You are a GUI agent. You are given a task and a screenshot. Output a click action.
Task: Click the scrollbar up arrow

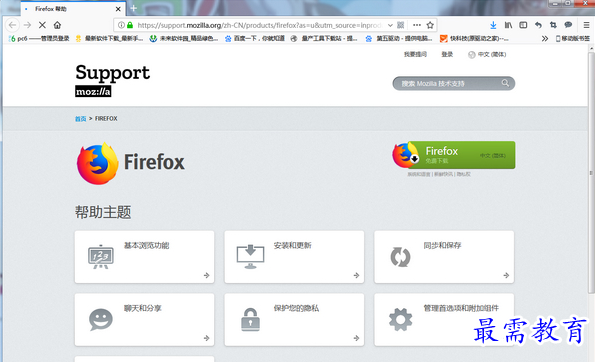coord(591,48)
